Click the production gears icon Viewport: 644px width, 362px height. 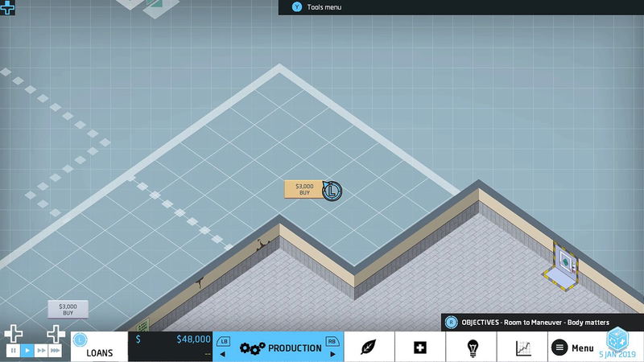click(252, 348)
